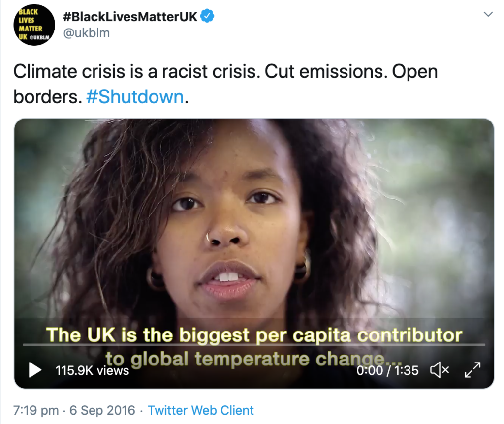The width and height of the screenshot is (504, 424).
Task: Unmute the video sound
Action: coord(440,370)
